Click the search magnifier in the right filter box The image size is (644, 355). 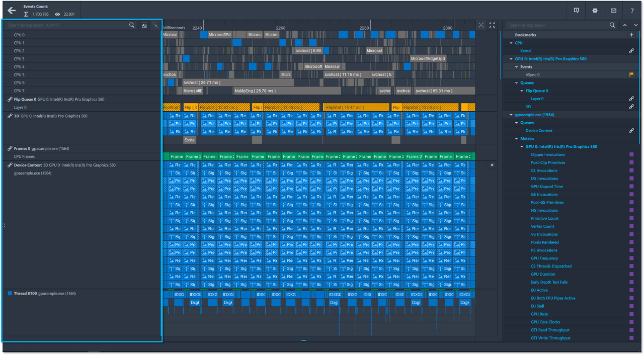pyautogui.click(x=612, y=25)
